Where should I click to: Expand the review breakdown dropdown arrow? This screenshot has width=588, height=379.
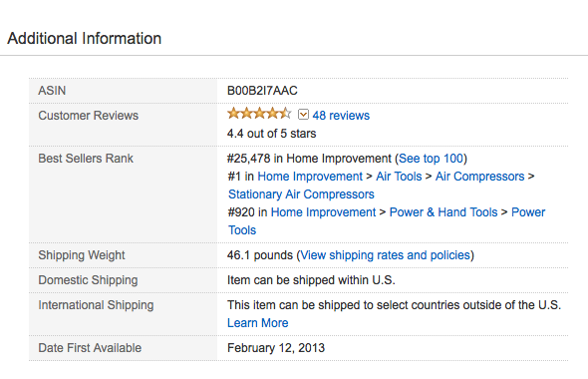tap(303, 115)
